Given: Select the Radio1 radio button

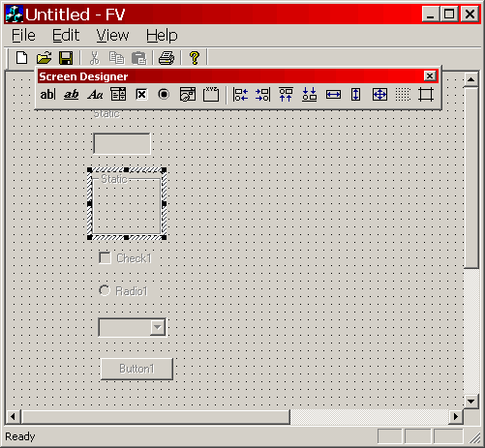Looking at the screenshot, I should pos(105,290).
